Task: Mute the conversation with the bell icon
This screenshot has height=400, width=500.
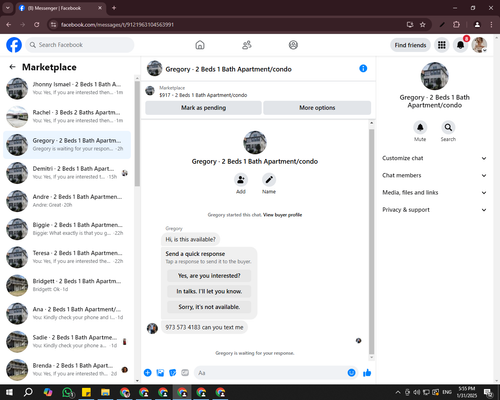Action: click(x=420, y=127)
